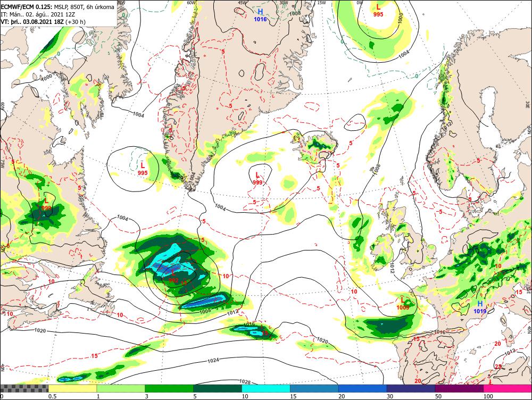
Task: Click the 1012 isobar label over England
Action: pos(393,268)
